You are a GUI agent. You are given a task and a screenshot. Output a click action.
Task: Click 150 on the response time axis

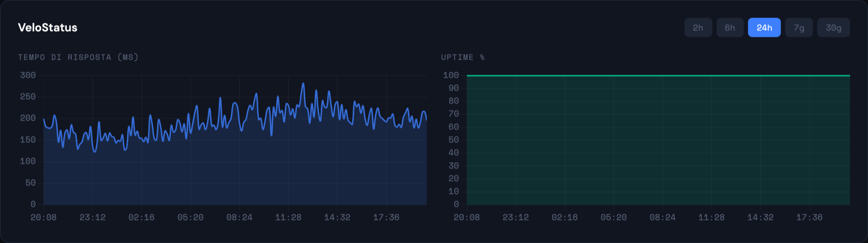(28, 140)
